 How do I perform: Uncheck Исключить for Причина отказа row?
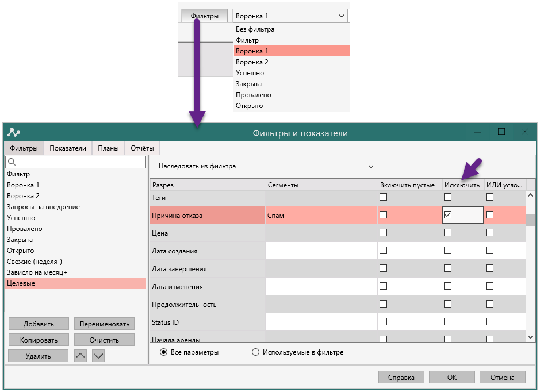pyautogui.click(x=448, y=215)
